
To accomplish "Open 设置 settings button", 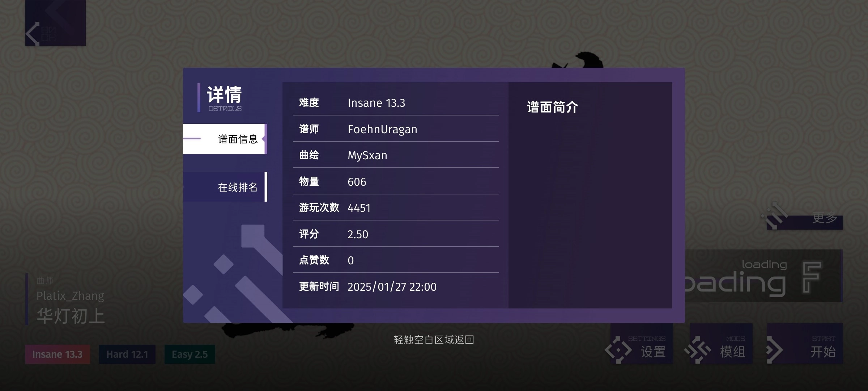I will tap(653, 351).
